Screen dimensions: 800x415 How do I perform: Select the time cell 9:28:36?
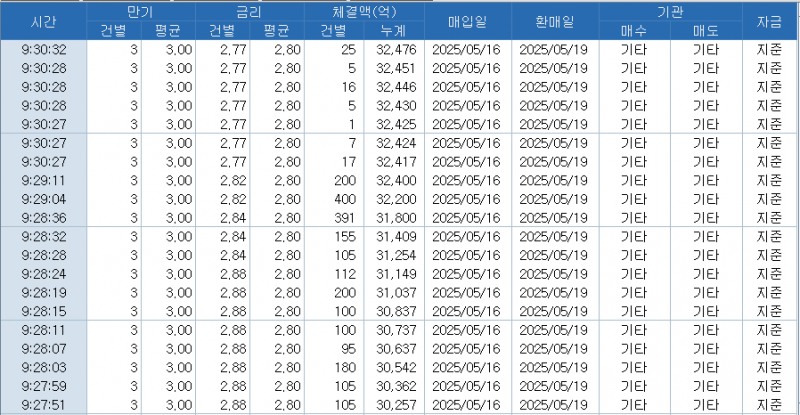tap(44, 218)
